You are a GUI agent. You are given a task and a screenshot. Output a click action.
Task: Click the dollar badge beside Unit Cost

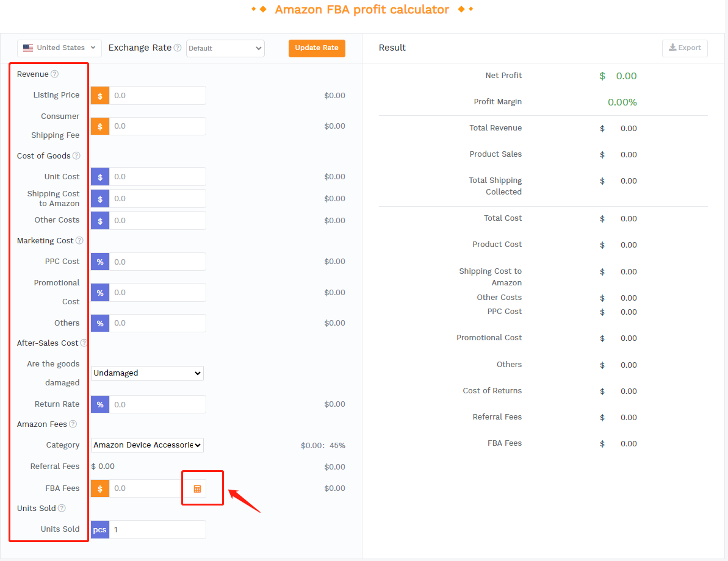pos(100,177)
